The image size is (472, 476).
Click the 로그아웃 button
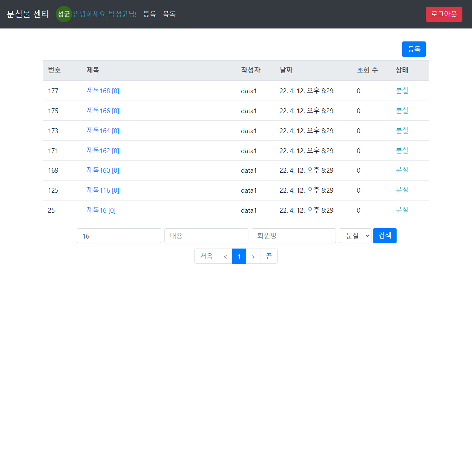click(x=444, y=14)
